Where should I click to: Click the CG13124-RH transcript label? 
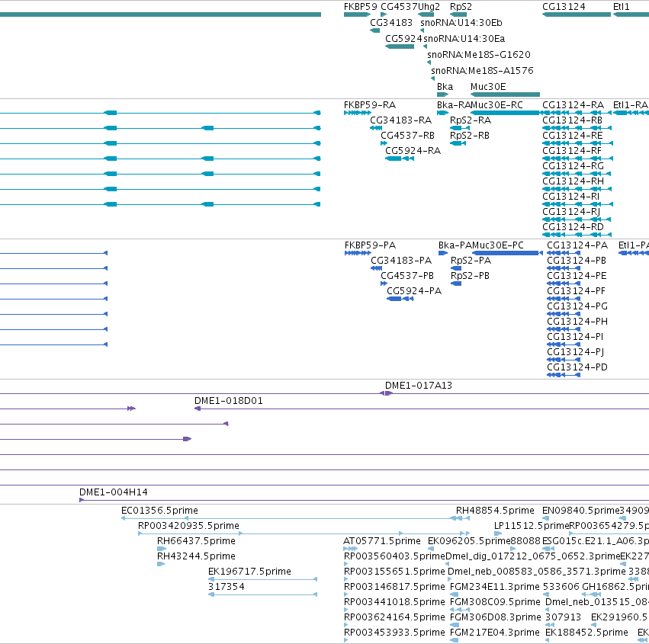[x=573, y=181]
